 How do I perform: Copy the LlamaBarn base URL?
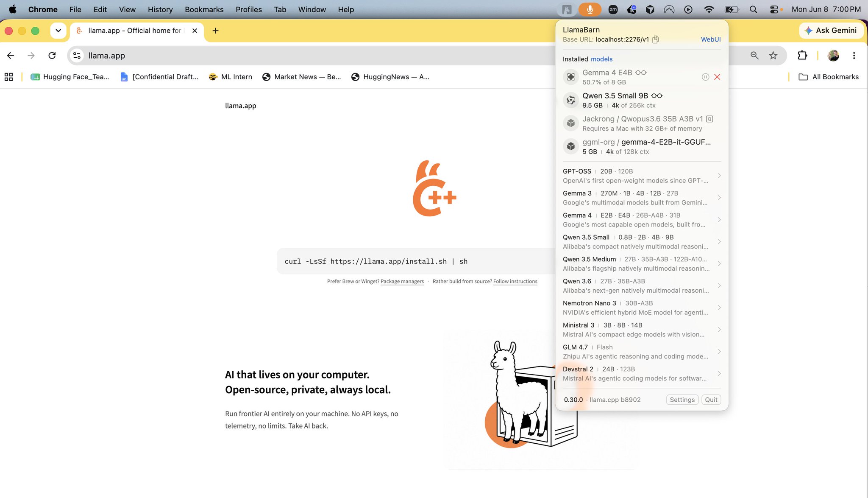point(656,39)
